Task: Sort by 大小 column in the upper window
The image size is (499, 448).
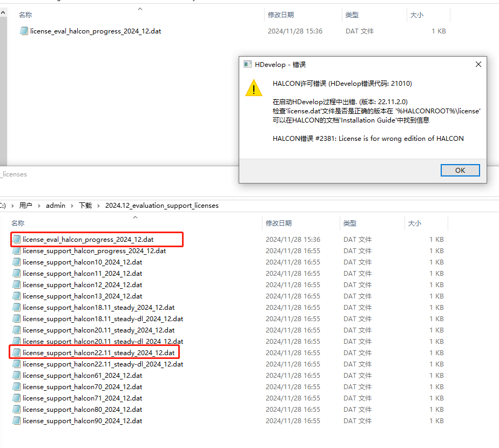Action: pyautogui.click(x=417, y=15)
